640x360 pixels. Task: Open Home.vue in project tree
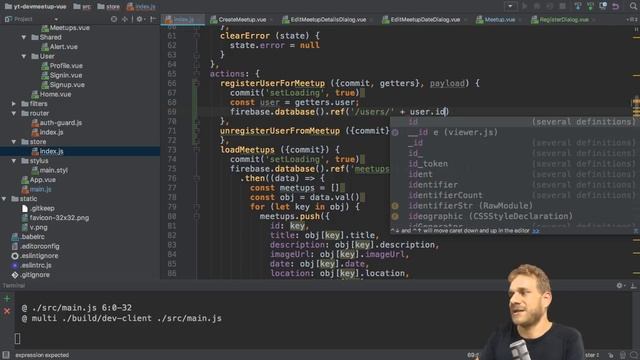coord(51,94)
